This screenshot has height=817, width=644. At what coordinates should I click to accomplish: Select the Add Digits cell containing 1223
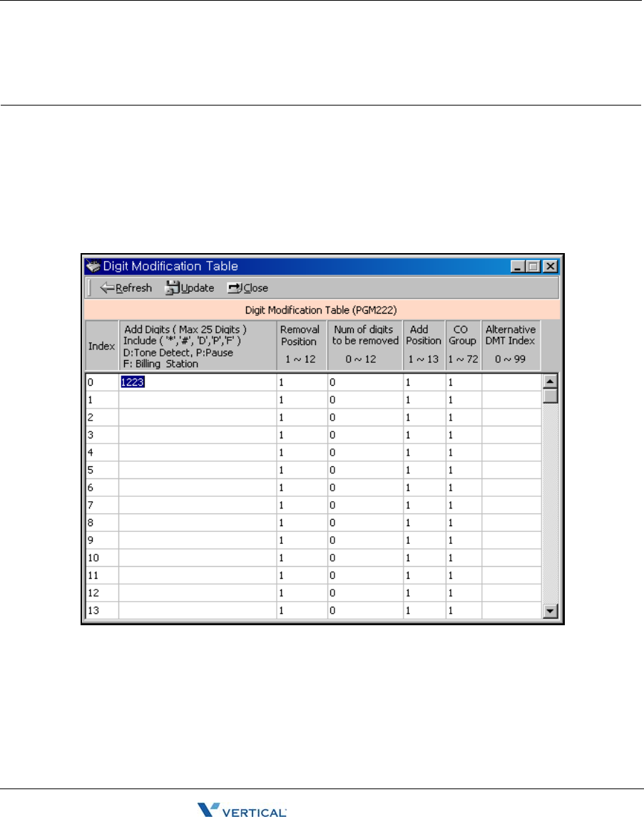click(198, 382)
